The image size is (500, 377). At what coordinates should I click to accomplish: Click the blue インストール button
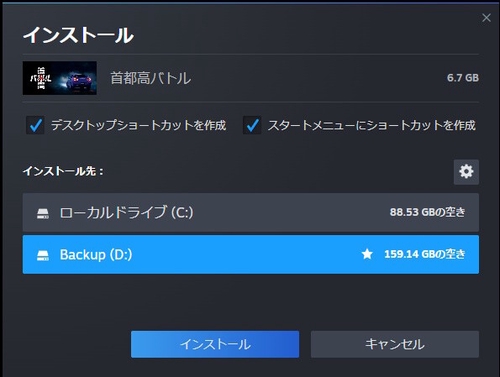(215, 344)
